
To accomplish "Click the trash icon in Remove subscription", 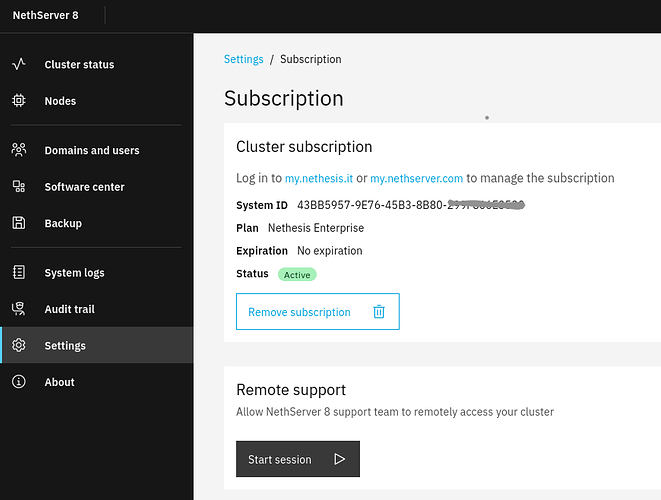I will click(x=379, y=312).
